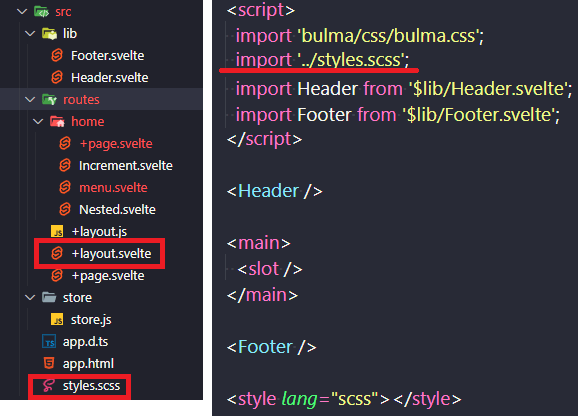The width and height of the screenshot is (578, 416).
Task: Click the JS icon beside +layout.js
Action: (57, 231)
